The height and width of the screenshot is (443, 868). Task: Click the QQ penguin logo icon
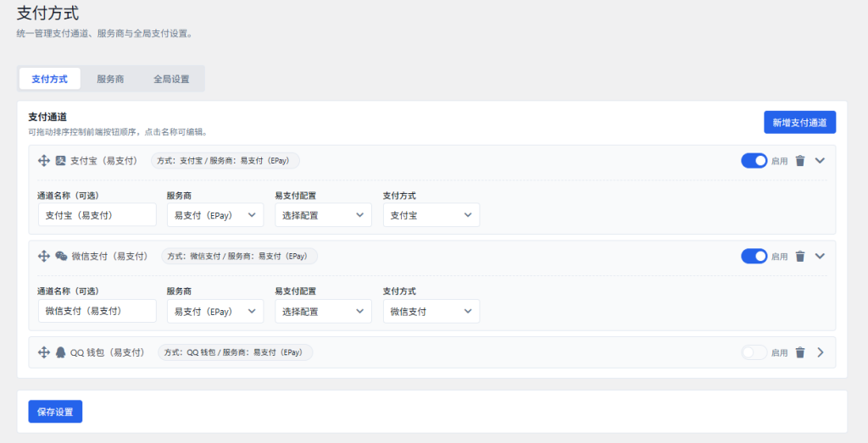(x=61, y=352)
